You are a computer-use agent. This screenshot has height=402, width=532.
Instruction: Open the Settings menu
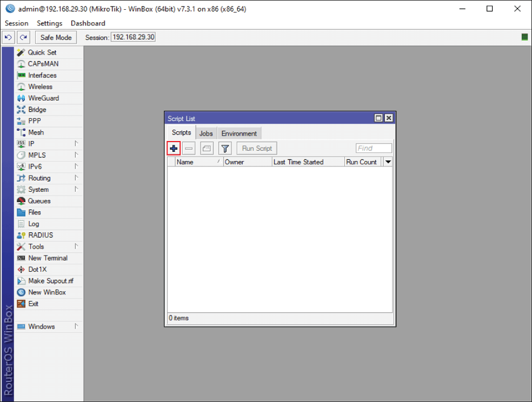[x=49, y=23]
